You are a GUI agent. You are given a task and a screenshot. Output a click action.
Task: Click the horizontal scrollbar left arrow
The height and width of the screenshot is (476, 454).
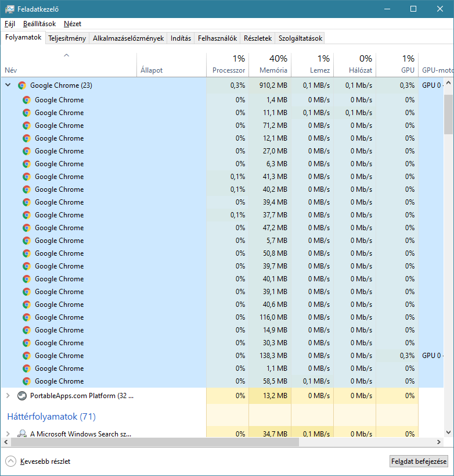click(x=6, y=442)
